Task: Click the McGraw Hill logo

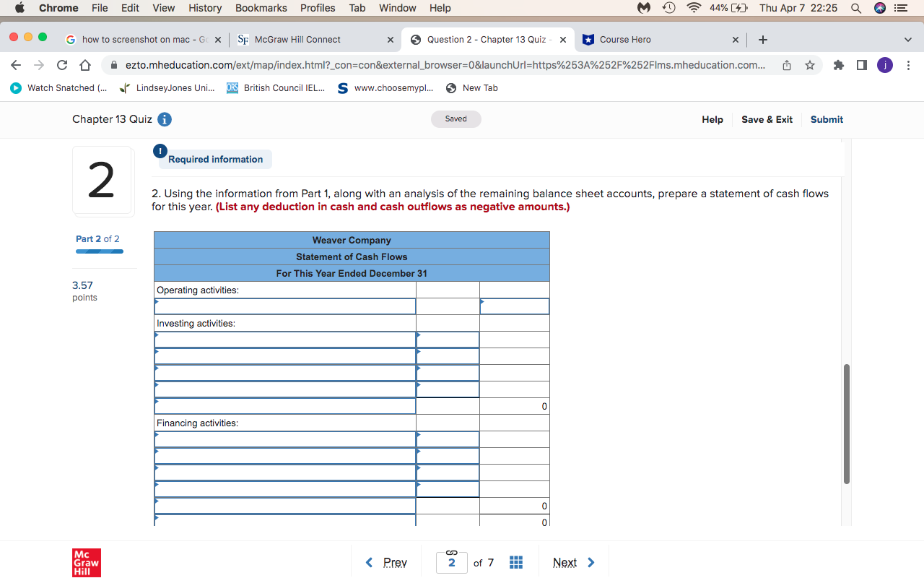Action: pos(86,562)
